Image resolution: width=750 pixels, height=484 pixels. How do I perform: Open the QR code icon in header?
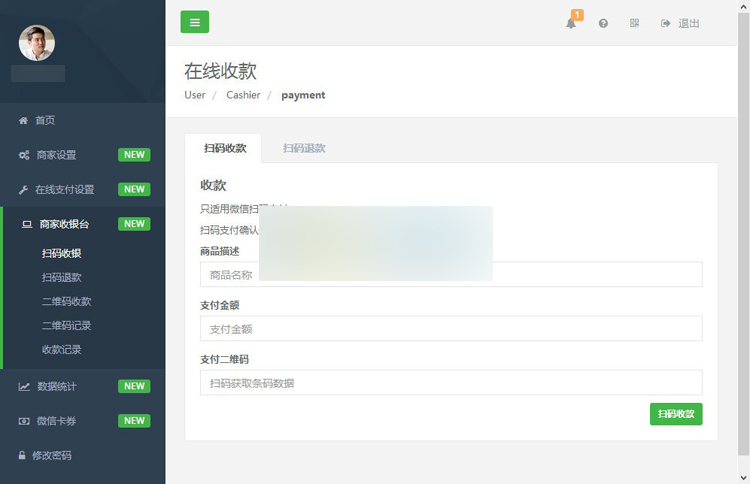634,23
